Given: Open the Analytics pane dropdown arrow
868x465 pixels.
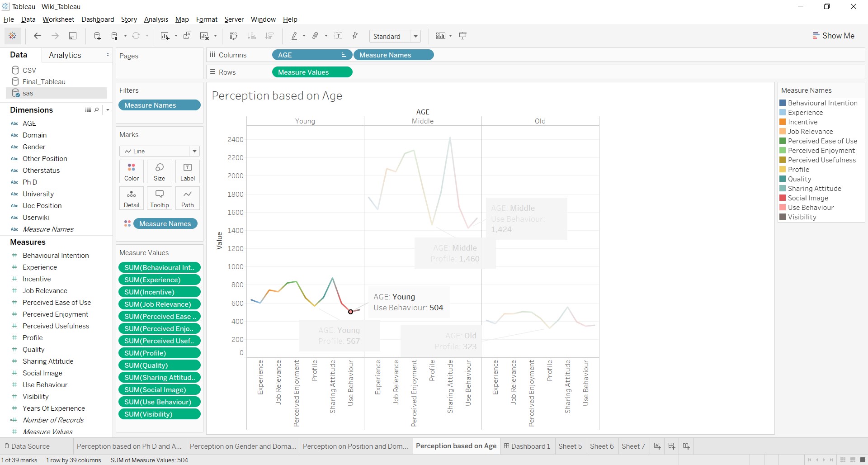Looking at the screenshot, I should click(108, 55).
